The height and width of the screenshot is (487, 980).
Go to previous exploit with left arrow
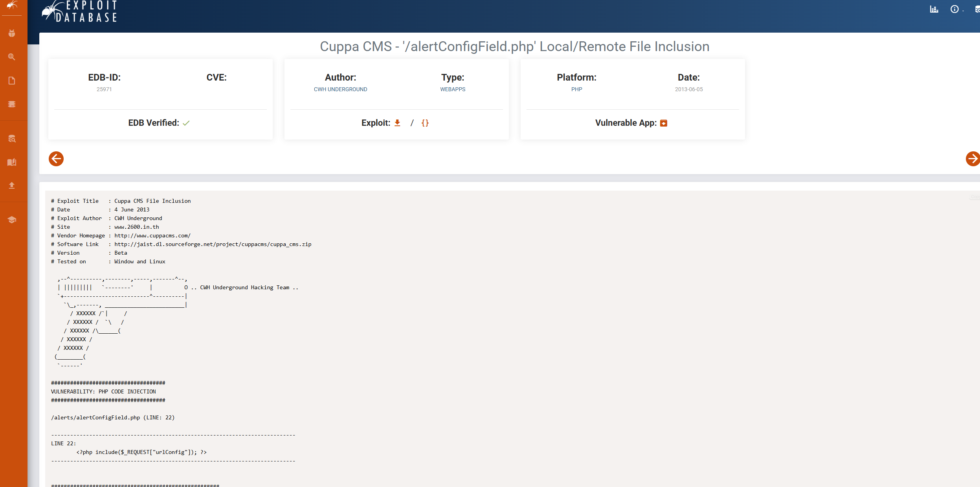pyautogui.click(x=56, y=159)
